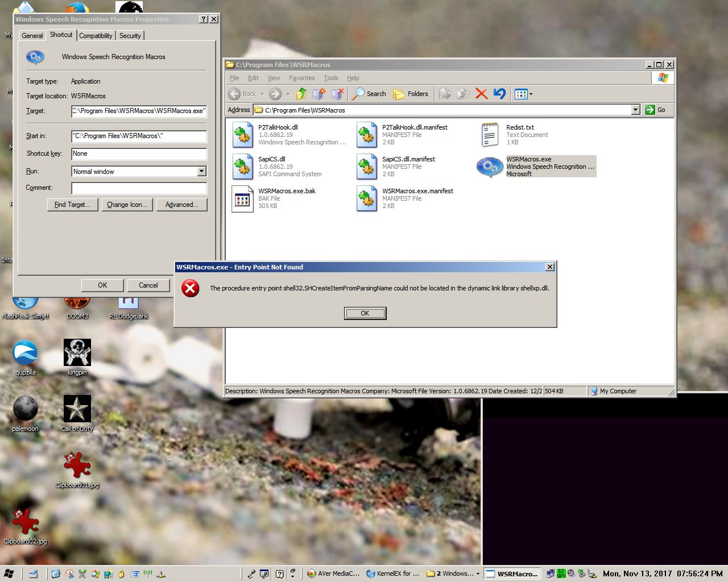Open the Search pane in Explorer
The image size is (728, 582).
coord(369,94)
